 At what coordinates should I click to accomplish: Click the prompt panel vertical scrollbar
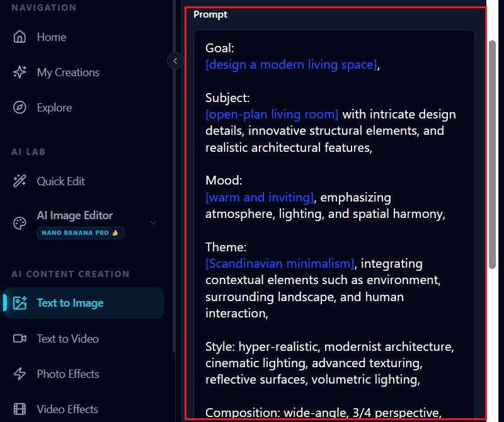pos(492,154)
